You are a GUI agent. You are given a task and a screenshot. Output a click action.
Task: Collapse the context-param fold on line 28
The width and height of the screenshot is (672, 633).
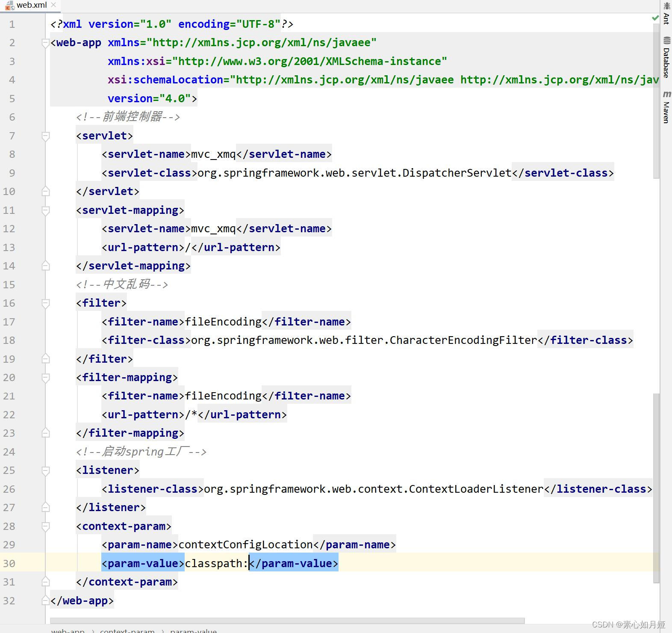click(x=45, y=527)
